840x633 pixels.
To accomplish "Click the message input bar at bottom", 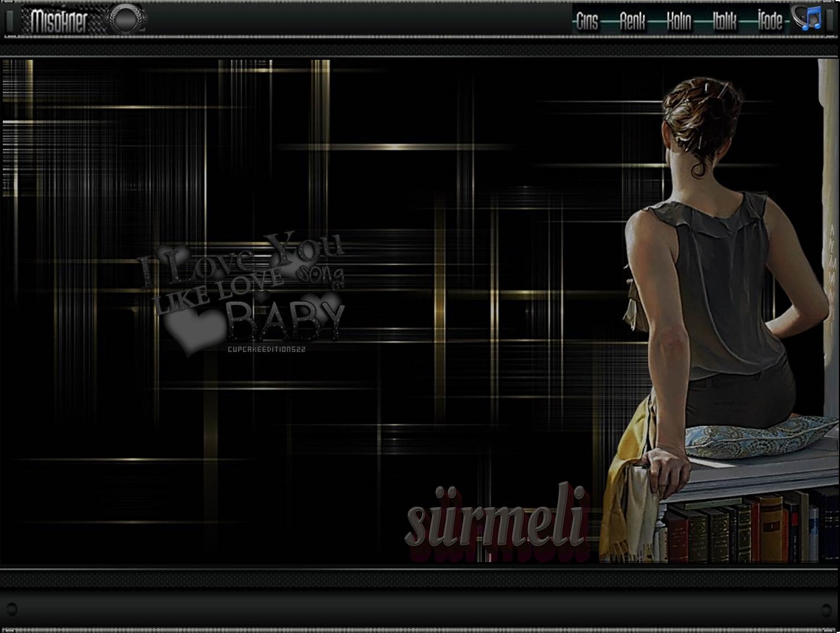I will (419, 608).
